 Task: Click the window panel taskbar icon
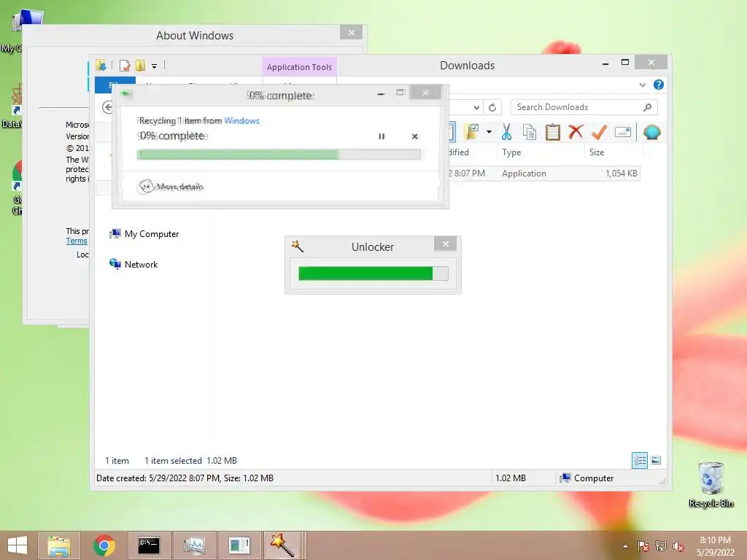point(239,545)
